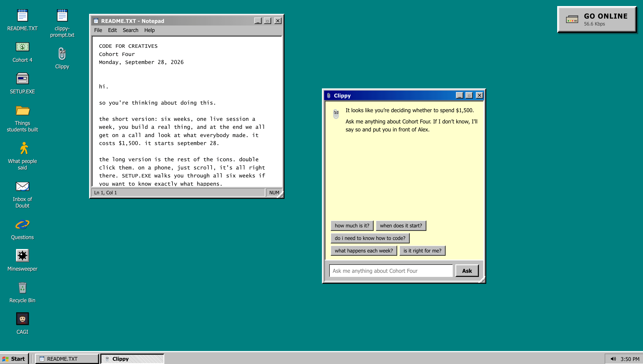Ask Clippy 'how much is it?'
Screen dimensions: 643x364
pyautogui.click(x=352, y=225)
